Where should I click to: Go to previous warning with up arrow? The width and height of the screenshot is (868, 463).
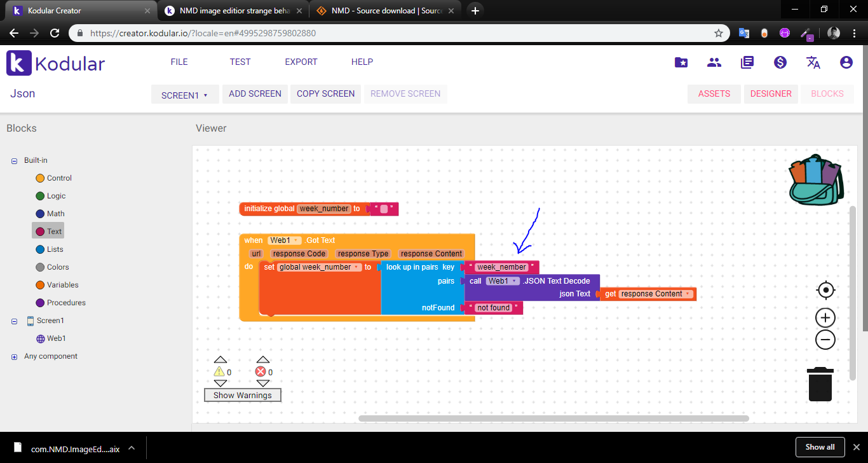[x=220, y=359]
